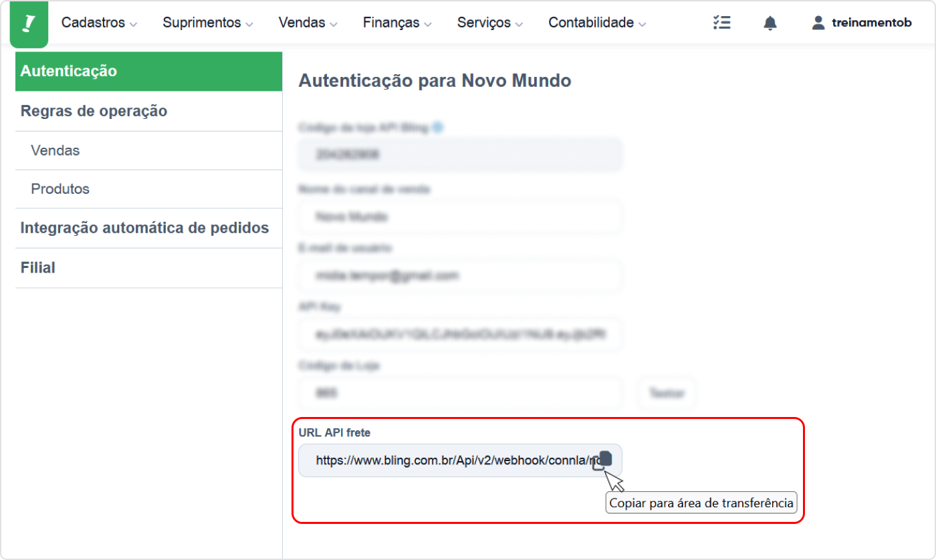Expand the Suprimentos menu
The width and height of the screenshot is (936, 560).
click(208, 23)
